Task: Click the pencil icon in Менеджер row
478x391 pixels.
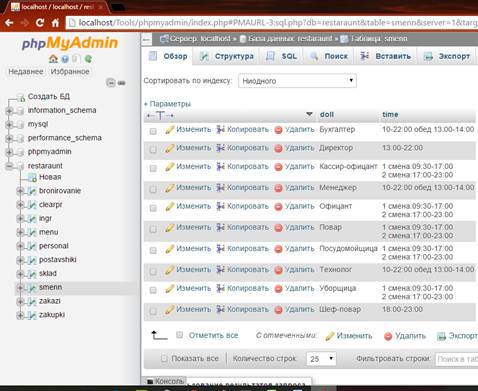Action: [169, 188]
